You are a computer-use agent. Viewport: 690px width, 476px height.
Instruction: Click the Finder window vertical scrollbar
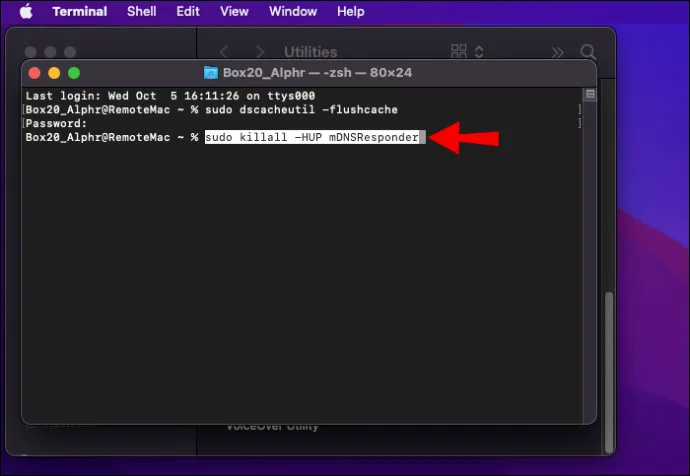click(609, 372)
